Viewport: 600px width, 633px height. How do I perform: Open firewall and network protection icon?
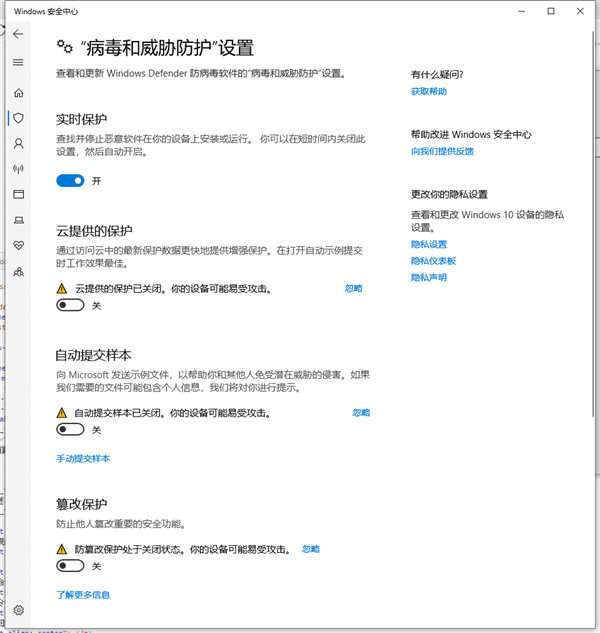(x=19, y=169)
